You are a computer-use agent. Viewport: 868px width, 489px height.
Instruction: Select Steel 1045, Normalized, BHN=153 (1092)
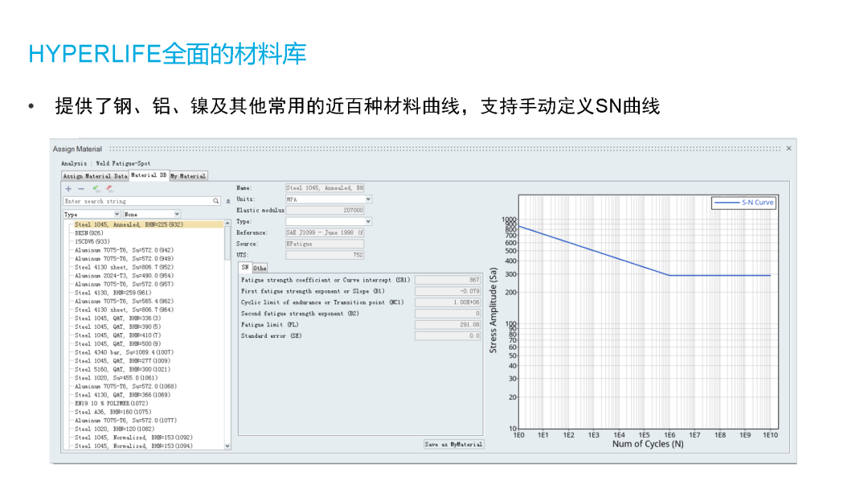click(x=133, y=438)
